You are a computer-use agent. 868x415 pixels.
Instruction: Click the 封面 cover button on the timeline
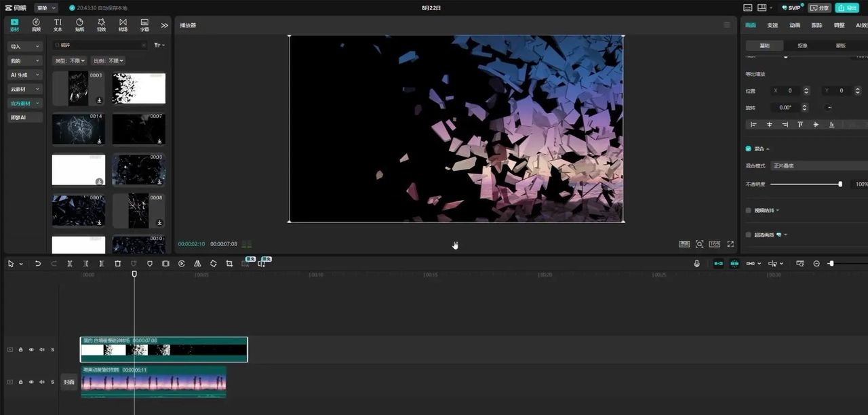pos(68,382)
